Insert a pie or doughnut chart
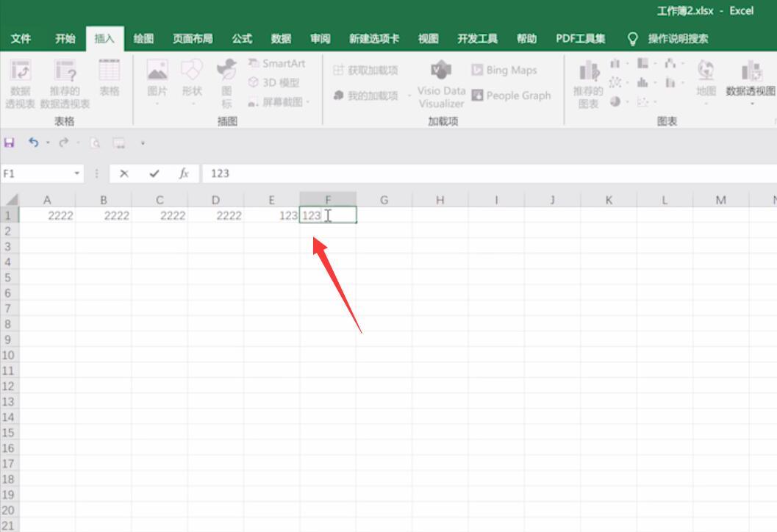The height and width of the screenshot is (532, 777). pyautogui.click(x=615, y=101)
